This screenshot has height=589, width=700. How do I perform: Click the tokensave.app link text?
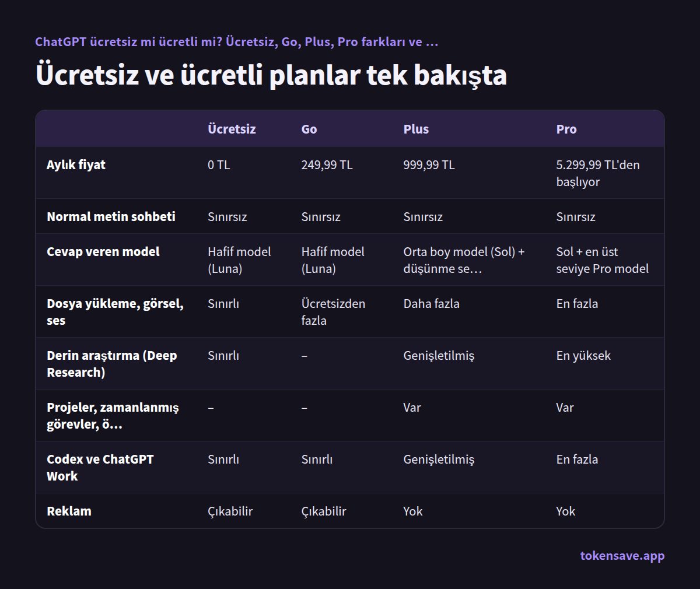coord(622,556)
